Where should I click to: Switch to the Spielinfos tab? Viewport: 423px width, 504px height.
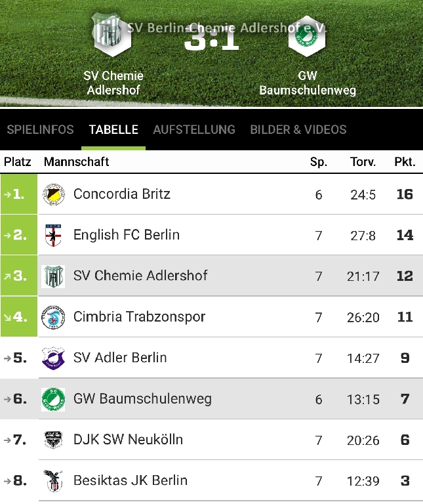pyautogui.click(x=40, y=129)
